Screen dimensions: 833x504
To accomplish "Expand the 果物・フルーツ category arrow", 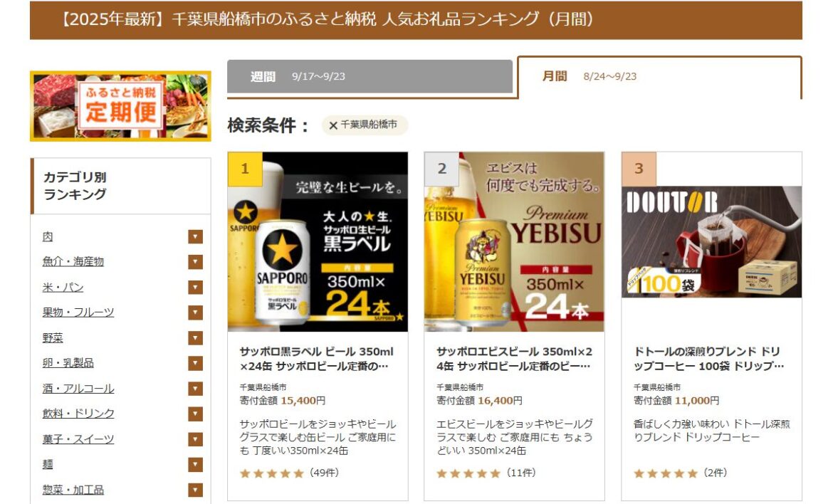I will click(x=196, y=313).
